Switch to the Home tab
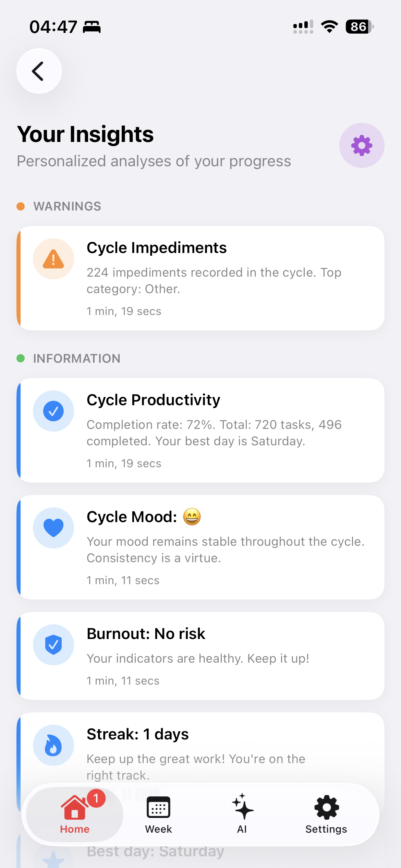This screenshot has width=401, height=868. [x=75, y=814]
